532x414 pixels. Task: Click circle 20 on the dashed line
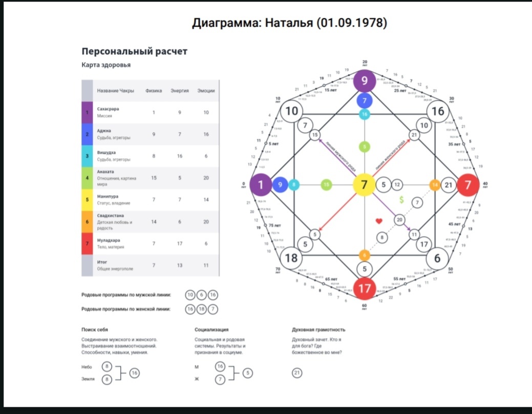pyautogui.click(x=399, y=220)
